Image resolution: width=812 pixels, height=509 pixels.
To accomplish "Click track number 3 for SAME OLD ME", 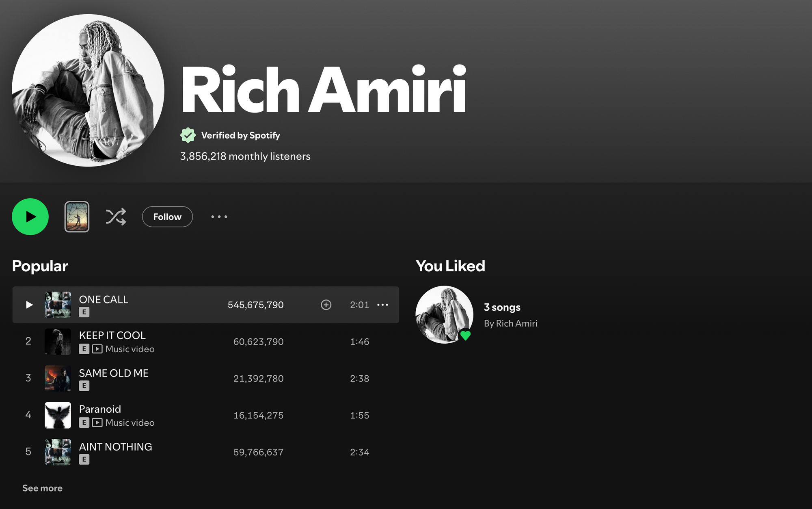I will 28,378.
